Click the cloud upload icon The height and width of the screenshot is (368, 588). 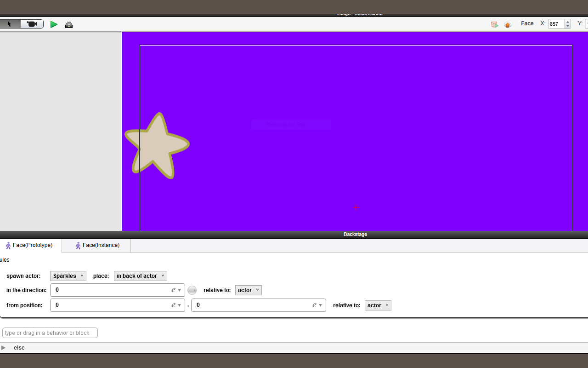click(508, 24)
